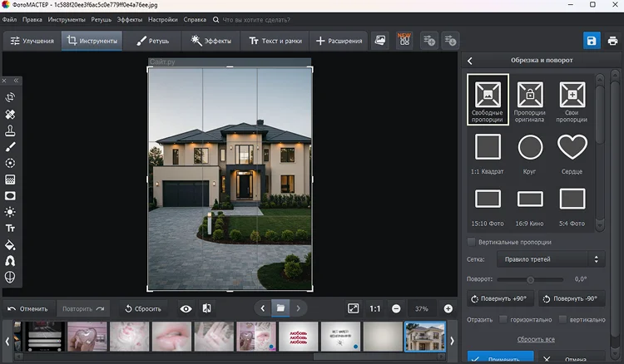This screenshot has width=624, height=364.
Task: Click the Сбросить все link
Action: point(536,339)
